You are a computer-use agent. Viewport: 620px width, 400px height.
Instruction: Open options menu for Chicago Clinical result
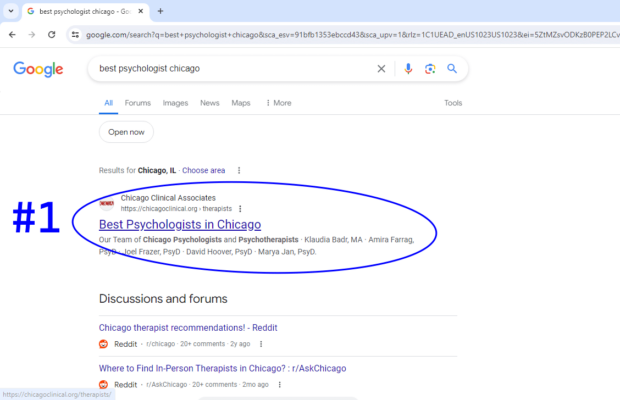tap(240, 209)
